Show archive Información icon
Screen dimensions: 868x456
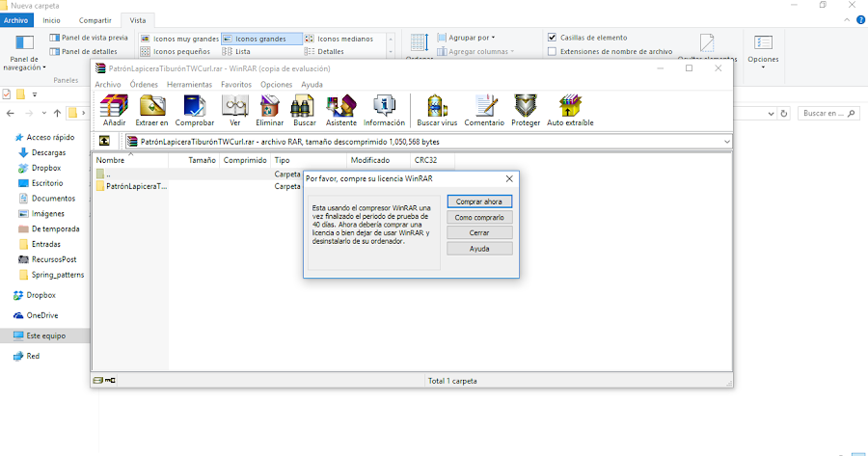tap(384, 110)
